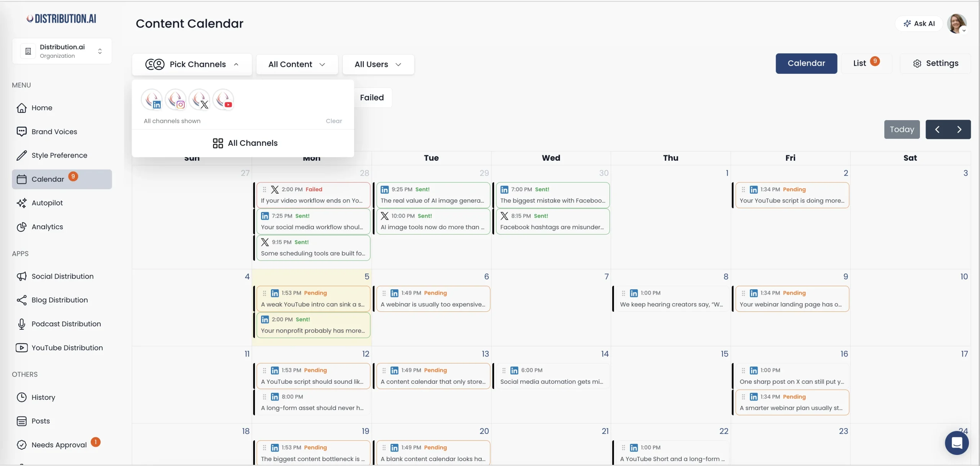The height and width of the screenshot is (466, 980).
Task: Click the Ask AI button
Action: (x=919, y=24)
